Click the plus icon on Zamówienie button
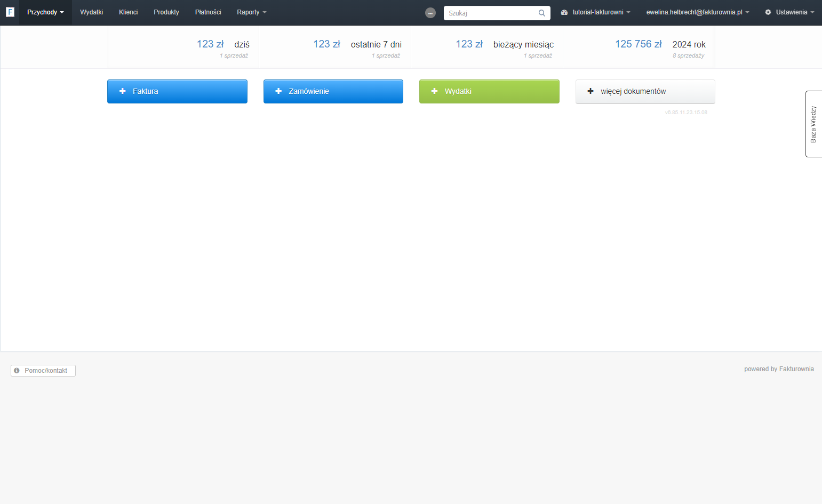This screenshot has height=504, width=822. [278, 91]
